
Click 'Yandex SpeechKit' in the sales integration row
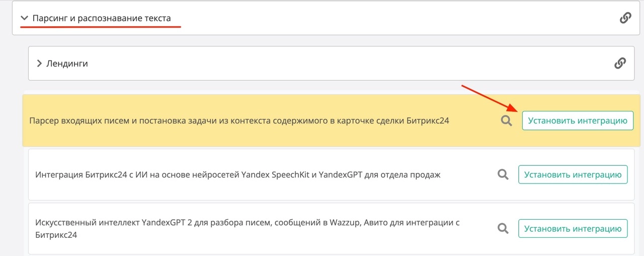point(274,175)
